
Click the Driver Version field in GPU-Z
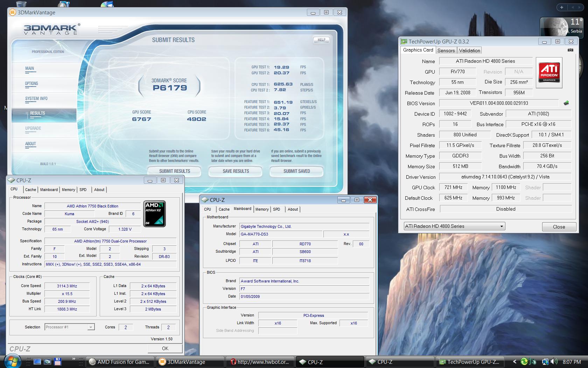[x=505, y=177]
